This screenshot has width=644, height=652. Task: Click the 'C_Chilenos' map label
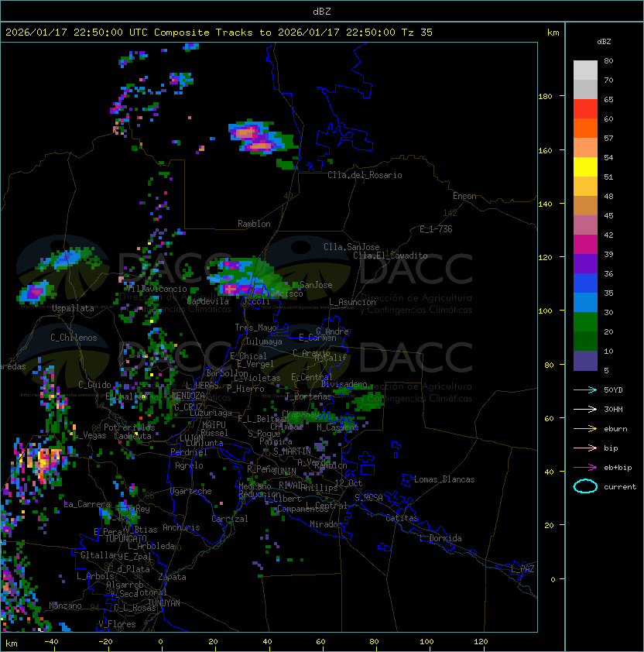click(74, 338)
